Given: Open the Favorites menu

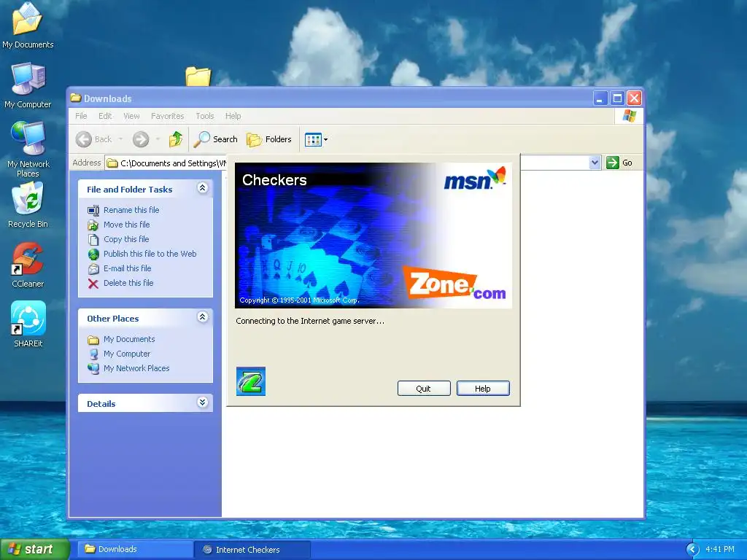Looking at the screenshot, I should [x=167, y=116].
